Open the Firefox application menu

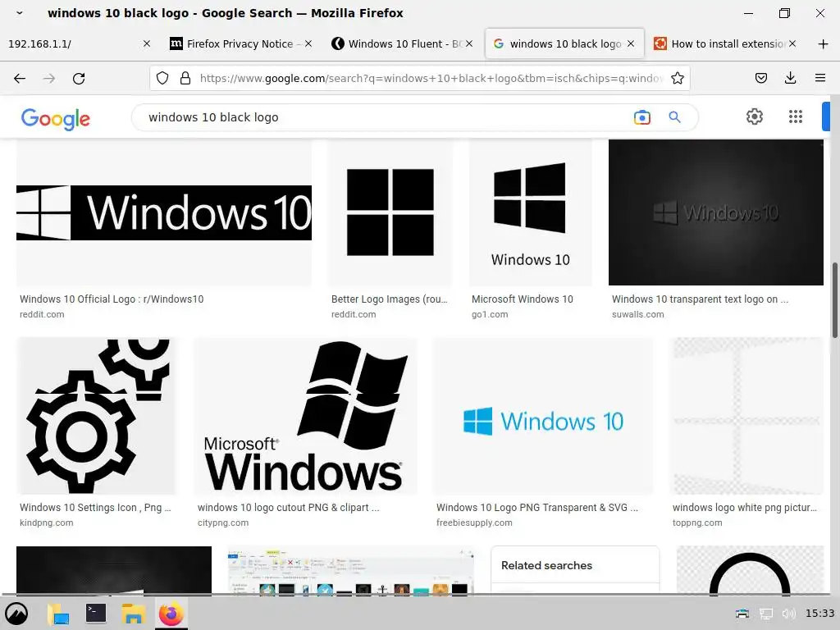coord(819,78)
